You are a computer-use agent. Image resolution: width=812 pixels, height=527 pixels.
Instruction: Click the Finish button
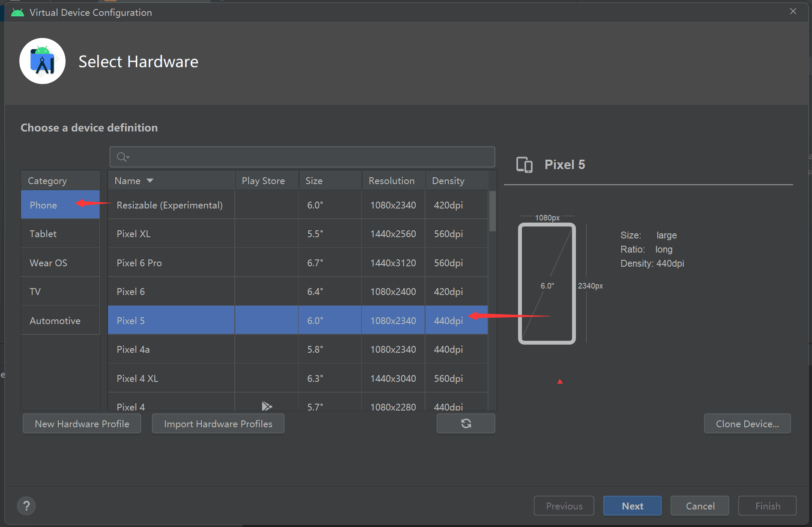[767, 506]
